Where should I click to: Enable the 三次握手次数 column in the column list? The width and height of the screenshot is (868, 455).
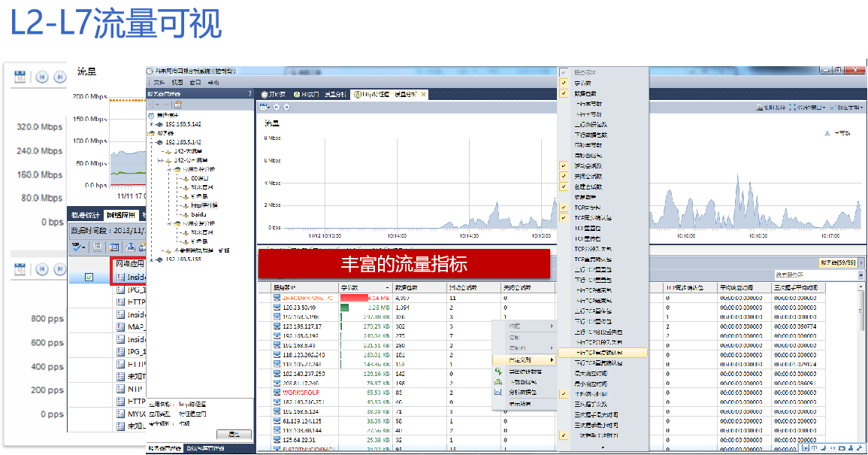[x=590, y=404]
